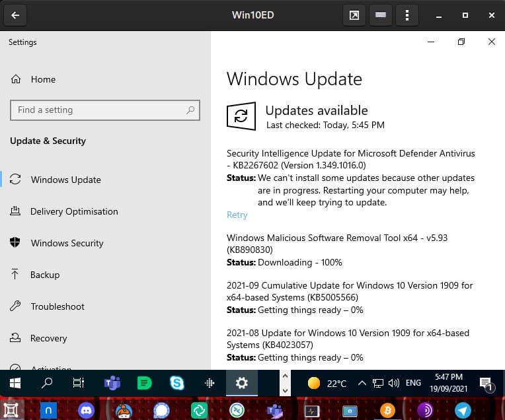
Task: Click the weather 22°C widget
Action: pyautogui.click(x=327, y=383)
